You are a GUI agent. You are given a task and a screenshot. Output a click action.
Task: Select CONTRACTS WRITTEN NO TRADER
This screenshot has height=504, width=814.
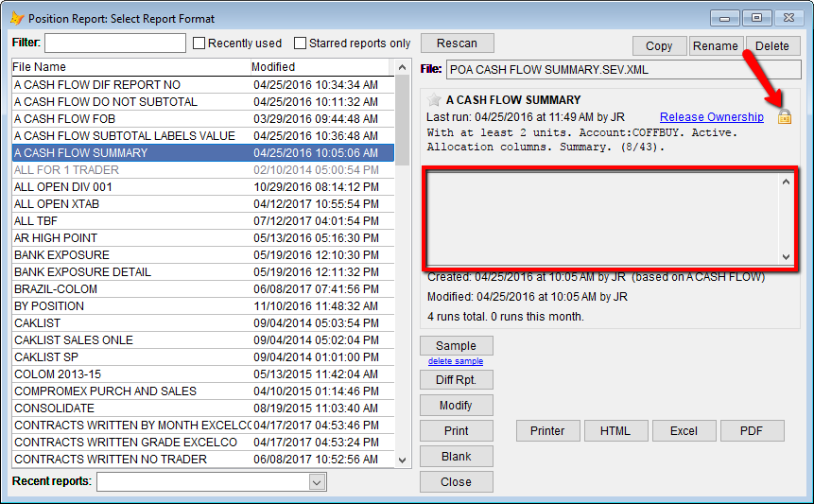click(203, 460)
